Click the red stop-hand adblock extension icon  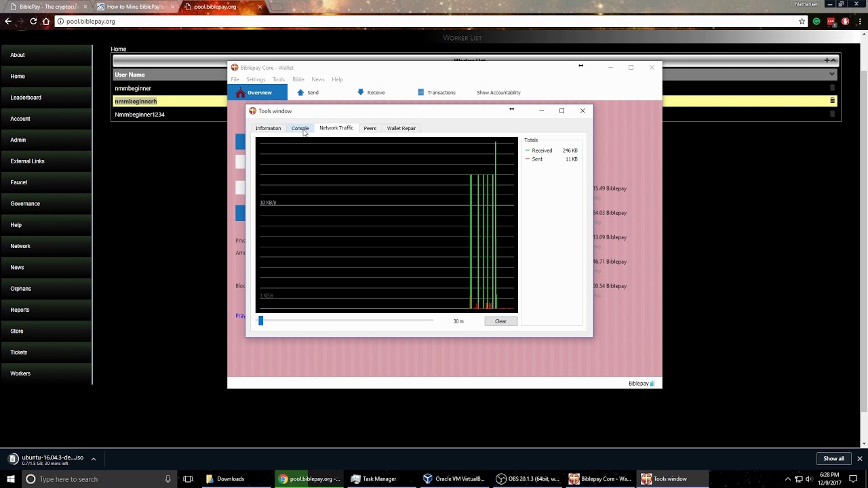(x=845, y=22)
